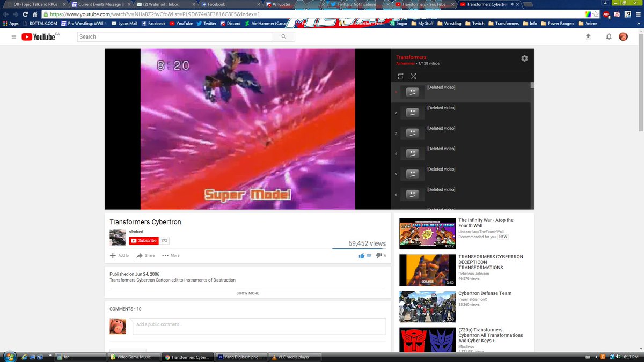Click the public comment input box
This screenshot has height=362, width=644.
pyautogui.click(x=259, y=326)
